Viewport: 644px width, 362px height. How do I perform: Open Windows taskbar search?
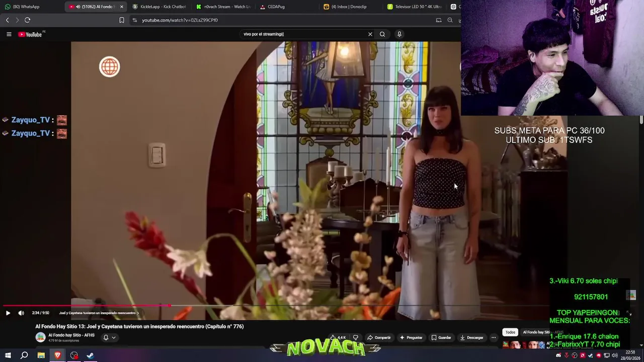24,355
